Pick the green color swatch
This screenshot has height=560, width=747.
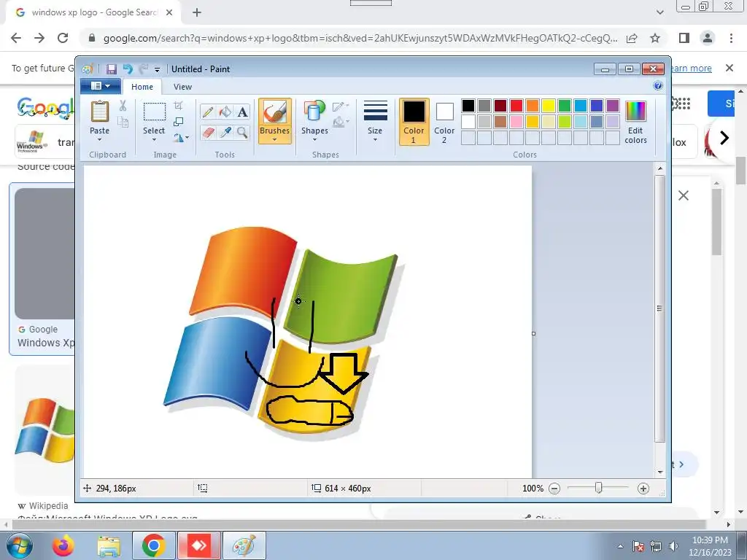564,106
